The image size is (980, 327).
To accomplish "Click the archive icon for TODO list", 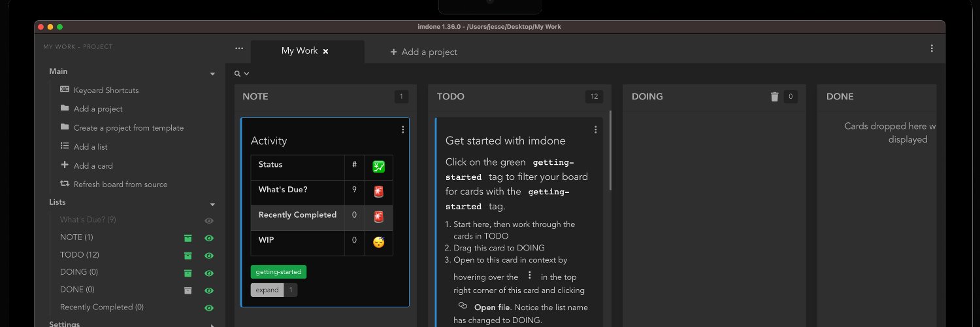I will click(x=188, y=256).
